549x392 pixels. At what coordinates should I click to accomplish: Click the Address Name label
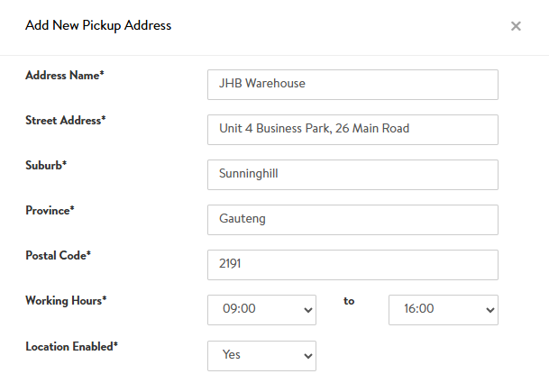point(65,76)
